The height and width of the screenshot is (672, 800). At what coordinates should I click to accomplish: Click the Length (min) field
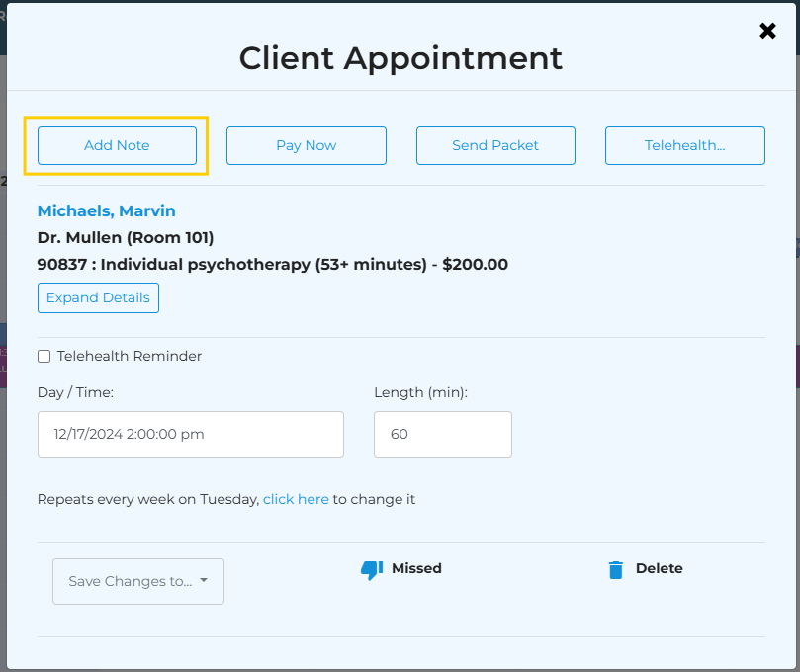pos(442,435)
